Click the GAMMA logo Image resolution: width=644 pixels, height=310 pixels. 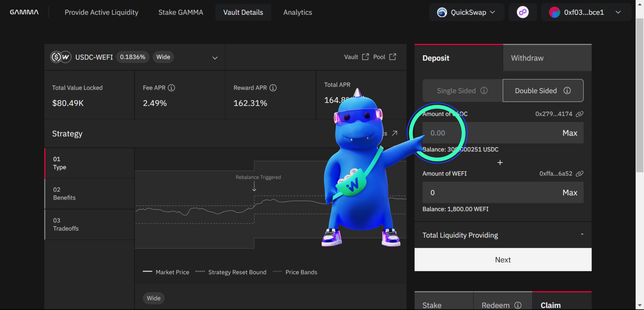[24, 12]
